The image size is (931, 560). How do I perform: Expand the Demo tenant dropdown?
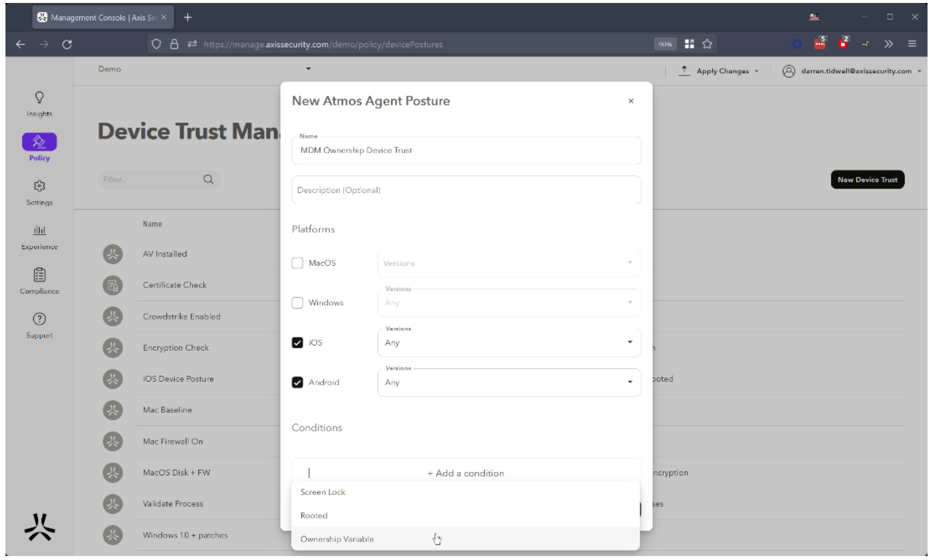[x=308, y=69]
